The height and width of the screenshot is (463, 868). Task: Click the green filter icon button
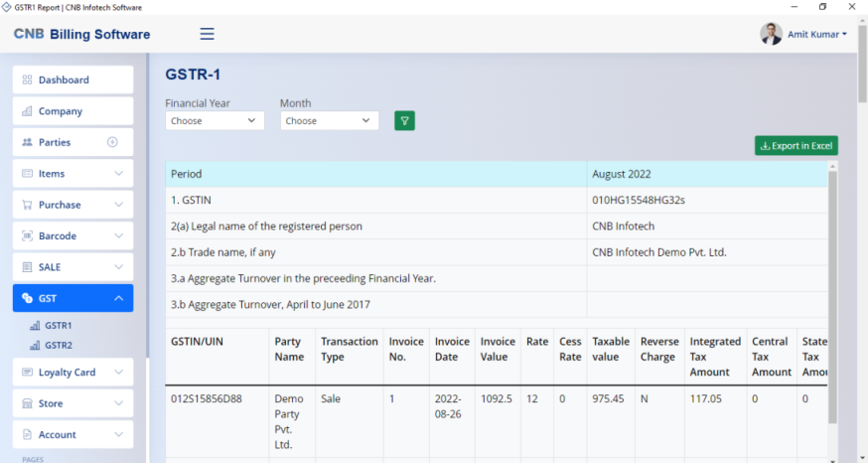tap(404, 120)
